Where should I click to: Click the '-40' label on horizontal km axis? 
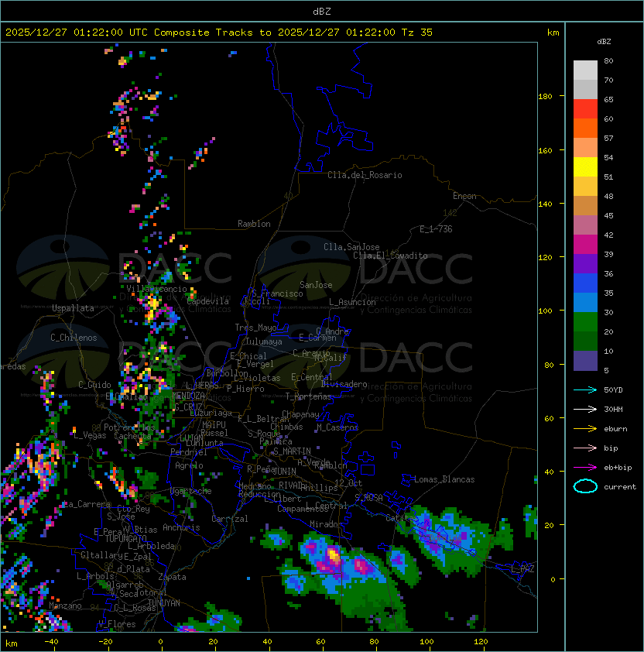[51, 642]
